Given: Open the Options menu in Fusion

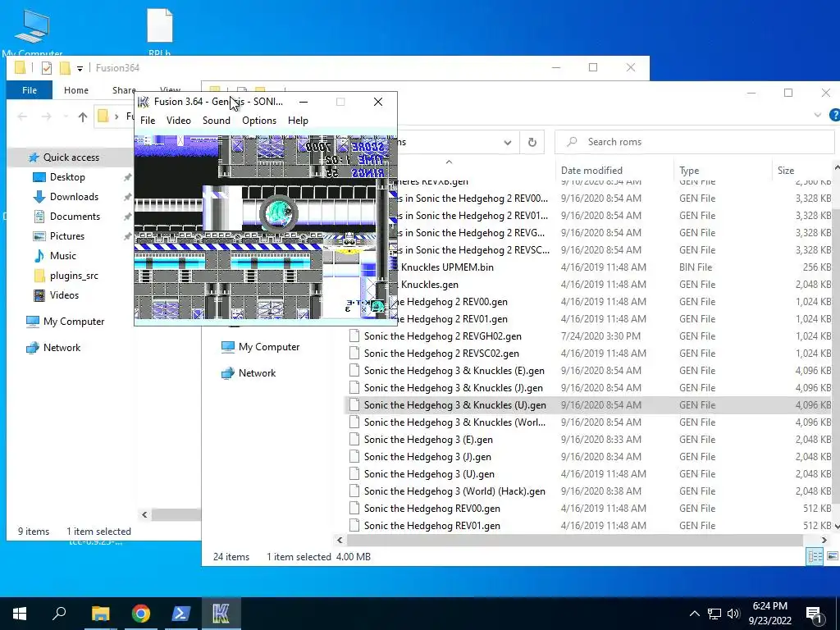Looking at the screenshot, I should point(258,121).
